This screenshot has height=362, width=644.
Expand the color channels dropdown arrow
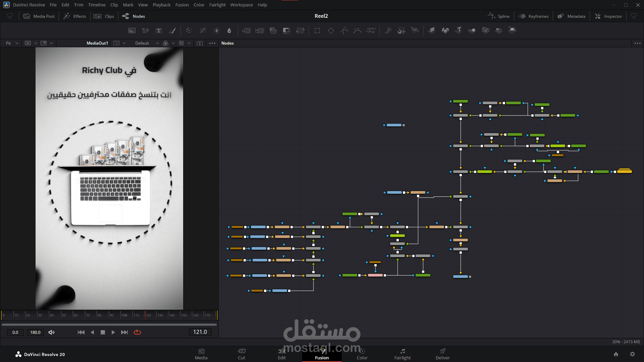click(x=173, y=43)
